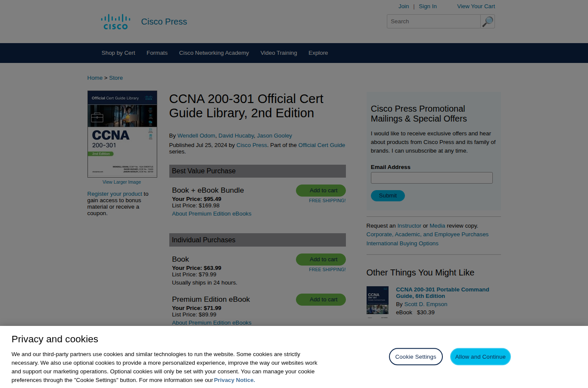Open author Wendell Odom's page
The height and width of the screenshot is (388, 588).
pyautogui.click(x=196, y=136)
